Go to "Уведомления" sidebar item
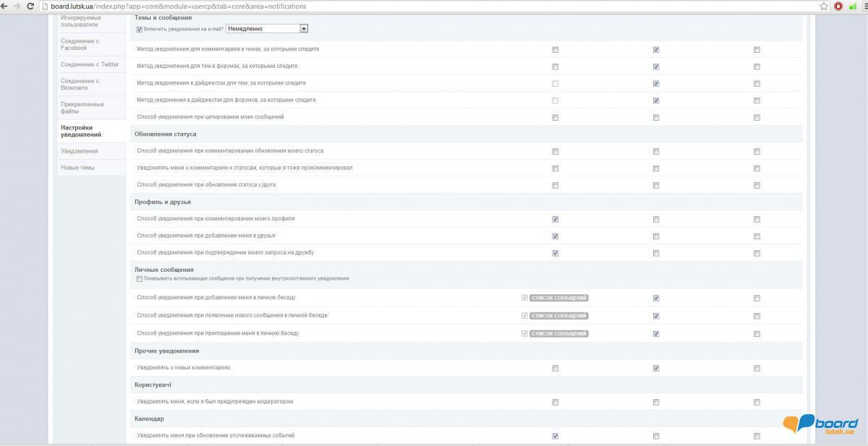 tap(80, 151)
